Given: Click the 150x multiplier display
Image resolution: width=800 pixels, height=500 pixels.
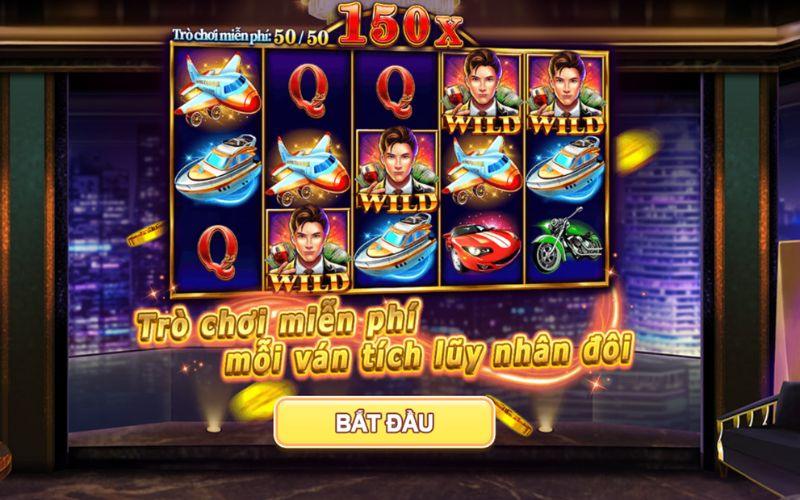Looking at the screenshot, I should tap(400, 24).
